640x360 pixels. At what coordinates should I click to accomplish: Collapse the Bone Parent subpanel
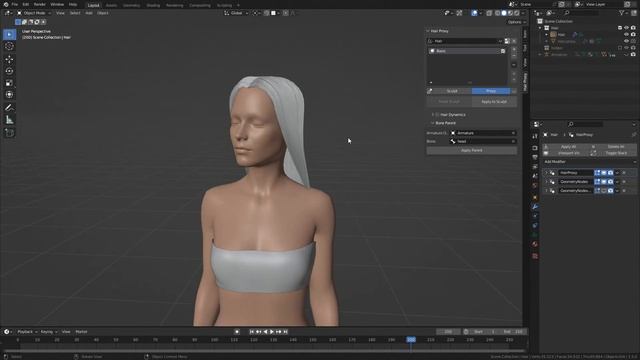[x=433, y=123]
